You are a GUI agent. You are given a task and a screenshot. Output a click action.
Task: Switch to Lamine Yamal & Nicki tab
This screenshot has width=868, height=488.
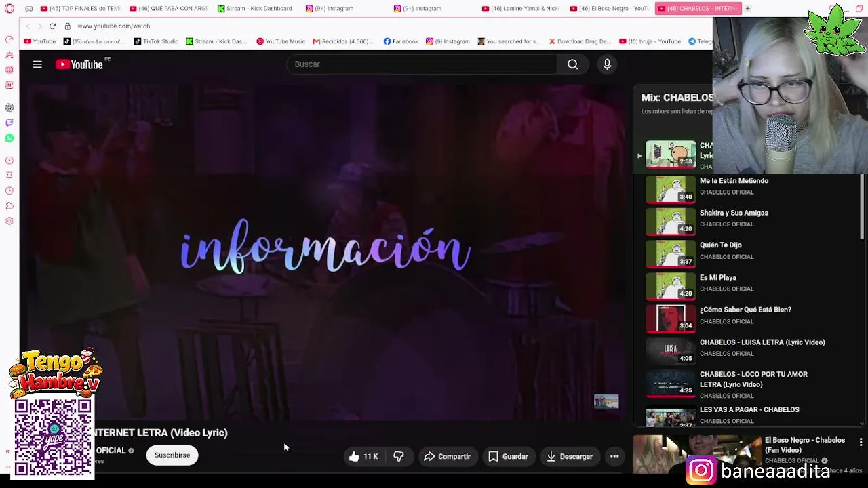[521, 9]
